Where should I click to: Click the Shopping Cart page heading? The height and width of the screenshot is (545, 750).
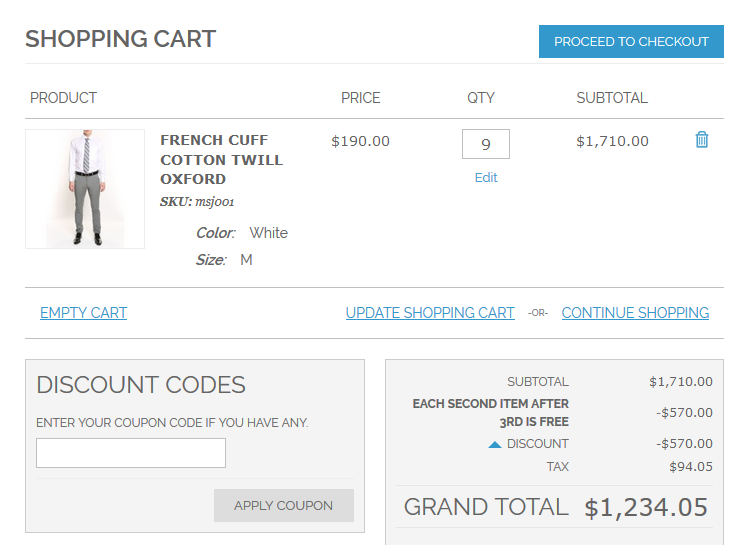pyautogui.click(x=120, y=39)
